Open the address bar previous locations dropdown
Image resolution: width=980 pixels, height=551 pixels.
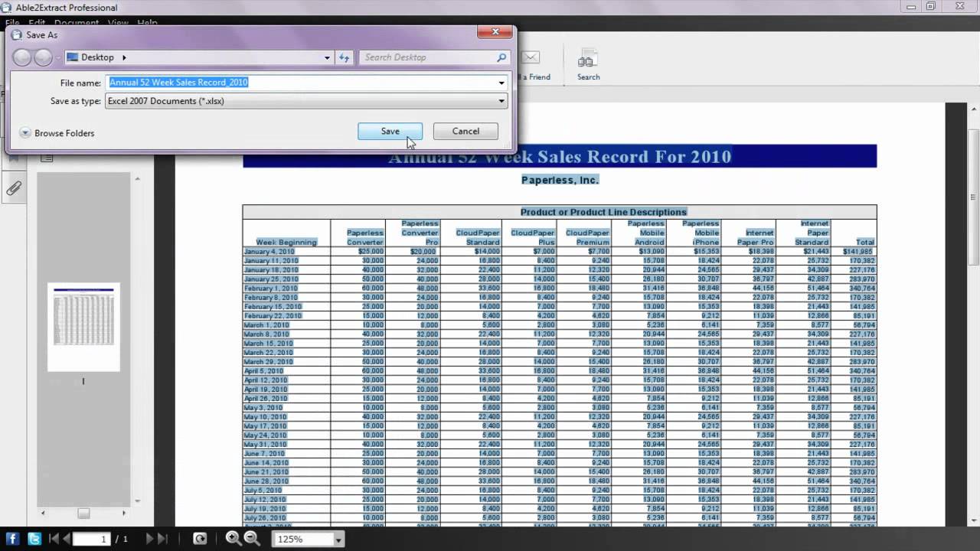327,57
